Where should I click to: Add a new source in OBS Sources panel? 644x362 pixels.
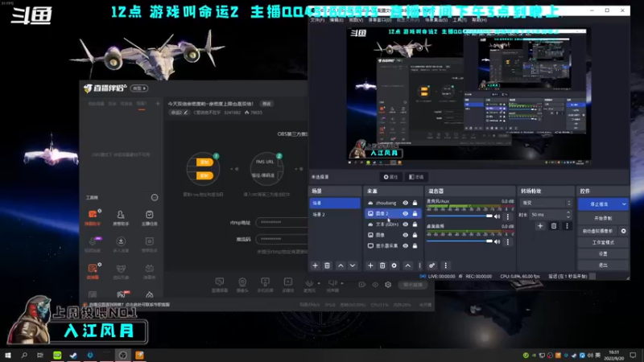coord(370,265)
